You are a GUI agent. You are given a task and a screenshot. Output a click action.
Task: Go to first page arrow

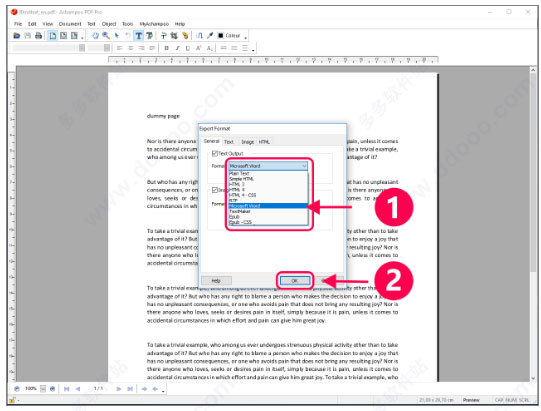point(67,389)
